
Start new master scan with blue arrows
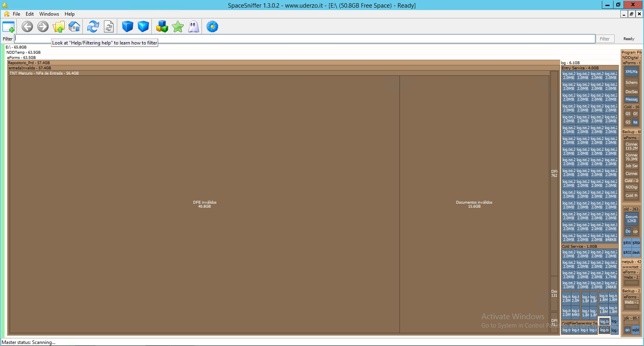pos(93,27)
